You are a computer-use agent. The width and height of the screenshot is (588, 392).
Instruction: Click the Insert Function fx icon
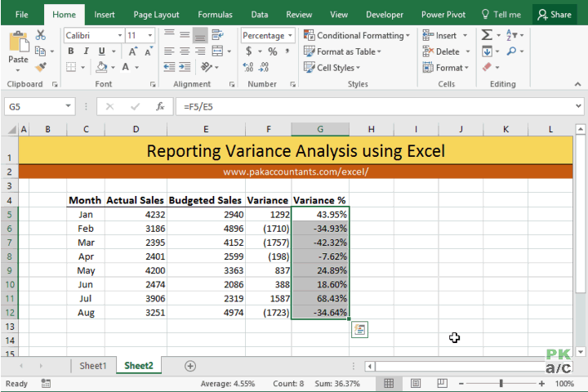click(160, 106)
